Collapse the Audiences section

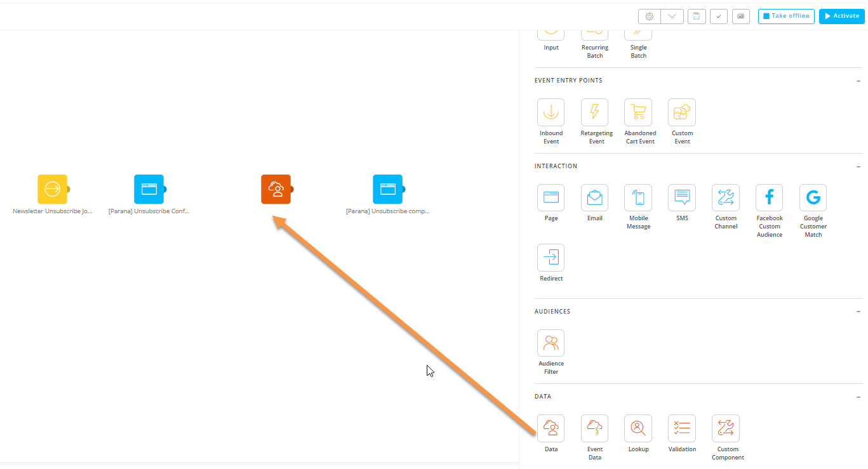859,312
